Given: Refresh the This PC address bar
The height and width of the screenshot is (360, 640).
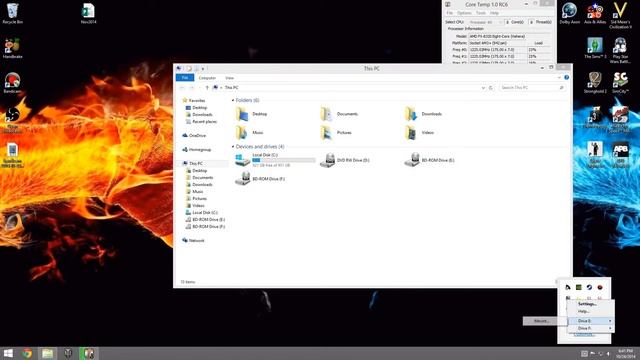Looking at the screenshot, I should point(491,88).
